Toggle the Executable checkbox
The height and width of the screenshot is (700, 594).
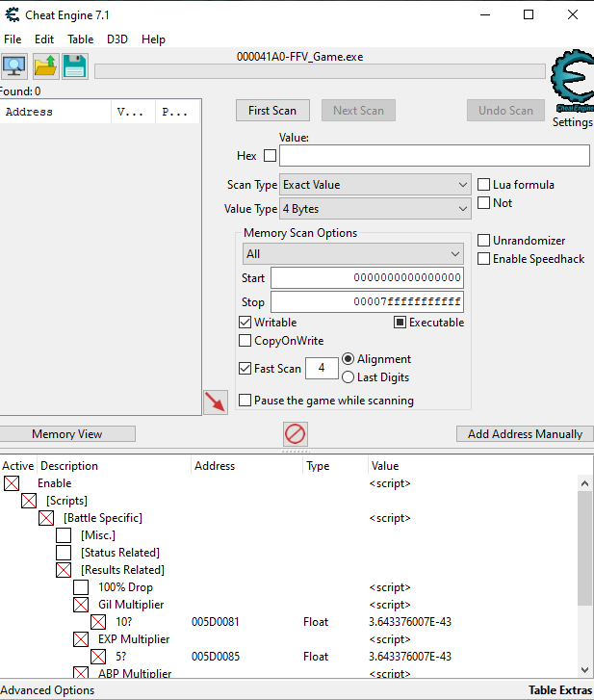pos(400,323)
